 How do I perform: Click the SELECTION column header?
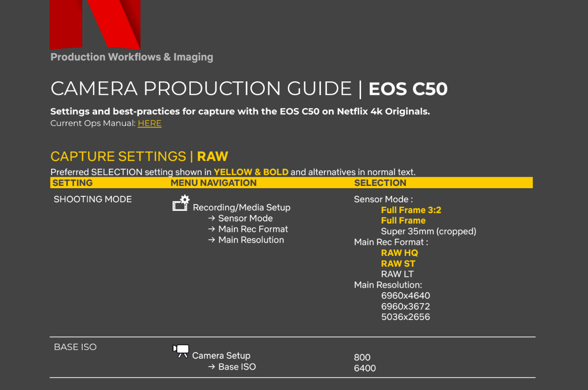click(x=380, y=183)
